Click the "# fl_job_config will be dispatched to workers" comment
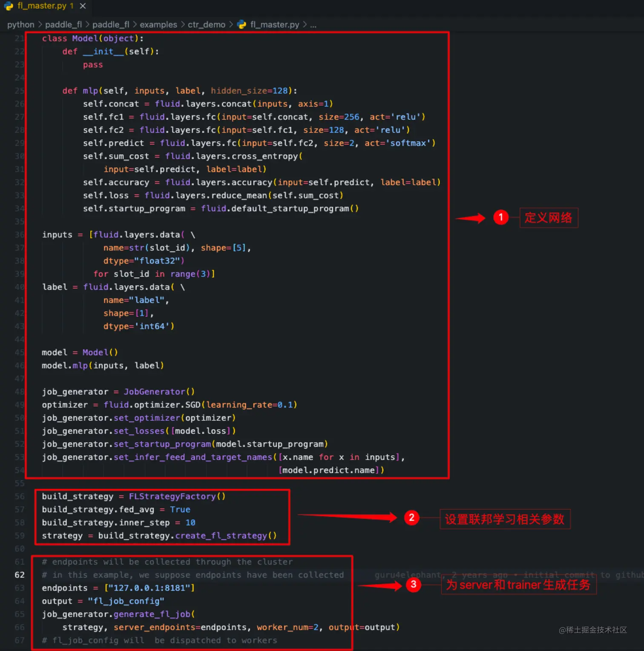The width and height of the screenshot is (644, 651). click(160, 641)
